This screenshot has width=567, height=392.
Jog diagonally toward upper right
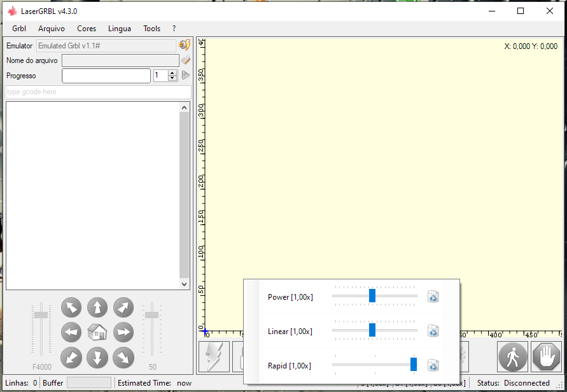click(x=123, y=307)
